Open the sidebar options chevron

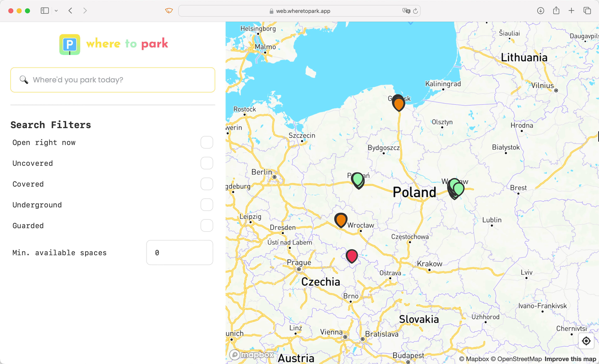coord(56,10)
